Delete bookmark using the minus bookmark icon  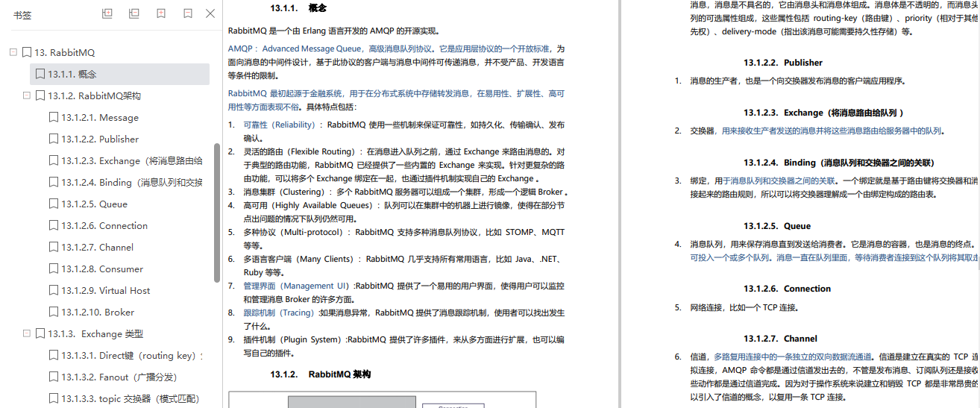click(x=188, y=13)
